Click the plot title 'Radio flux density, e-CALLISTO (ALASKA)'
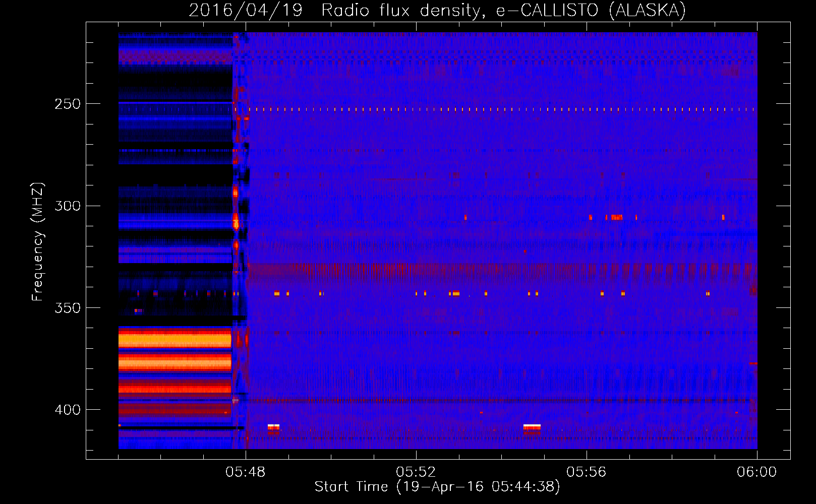The width and height of the screenshot is (816, 504). [x=503, y=11]
